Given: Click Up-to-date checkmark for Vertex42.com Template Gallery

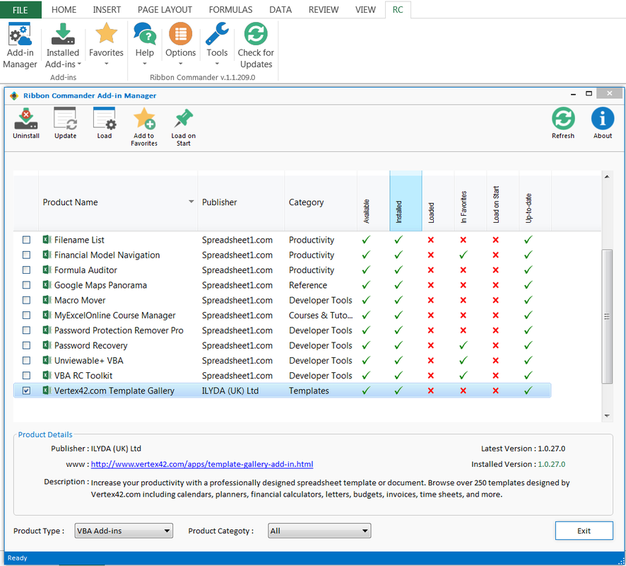Looking at the screenshot, I should coord(528,390).
